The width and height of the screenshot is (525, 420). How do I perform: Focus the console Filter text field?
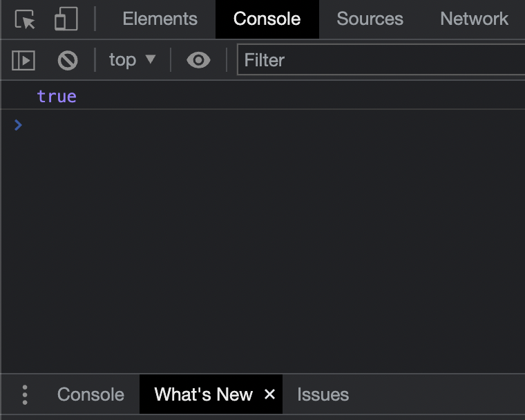point(380,61)
